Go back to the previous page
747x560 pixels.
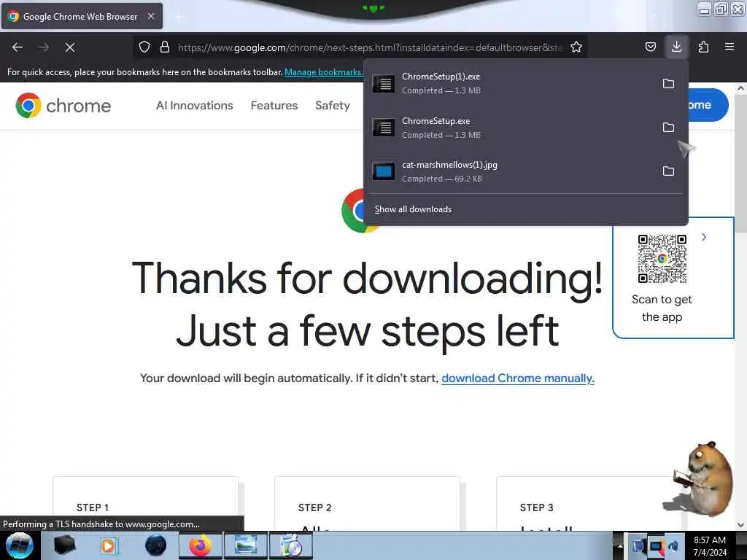point(18,47)
